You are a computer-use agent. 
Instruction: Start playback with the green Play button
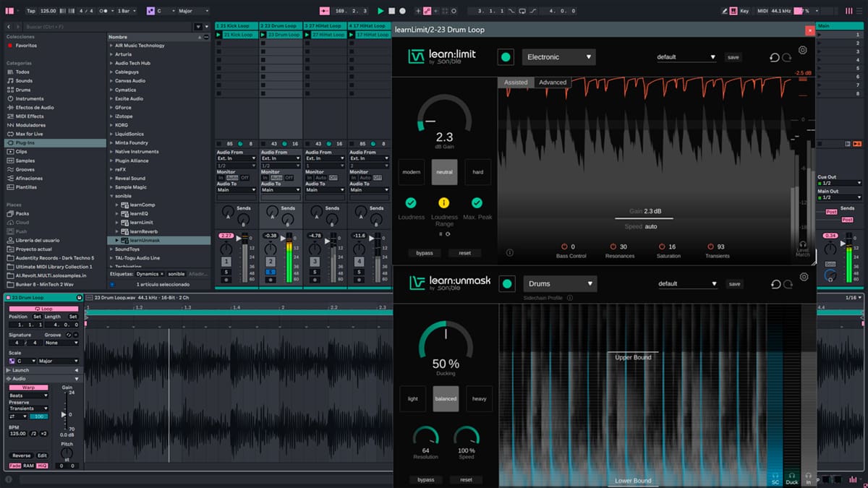380,11
